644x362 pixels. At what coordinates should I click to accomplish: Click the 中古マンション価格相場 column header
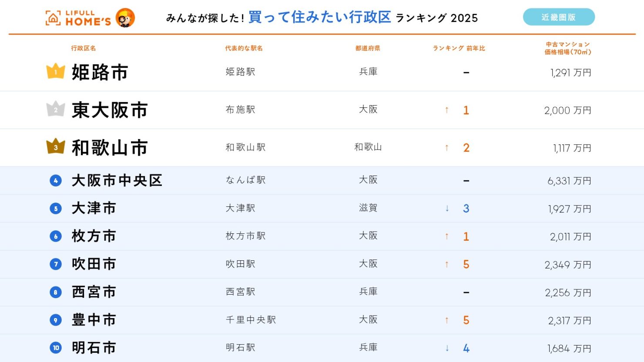pos(568,48)
